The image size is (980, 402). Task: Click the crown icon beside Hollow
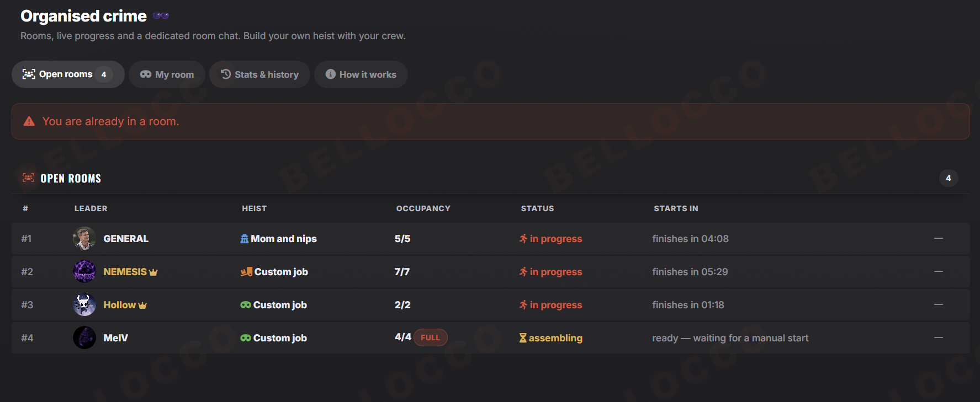pos(142,305)
